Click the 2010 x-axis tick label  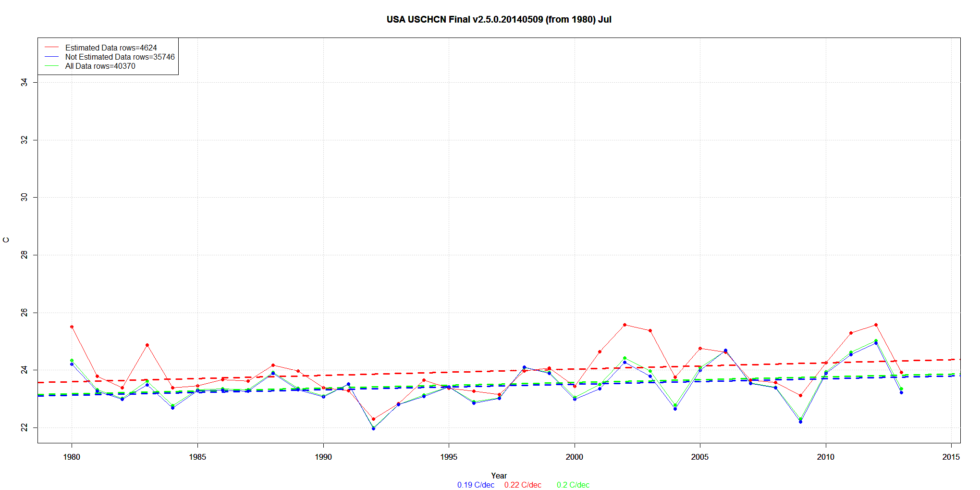(x=825, y=457)
